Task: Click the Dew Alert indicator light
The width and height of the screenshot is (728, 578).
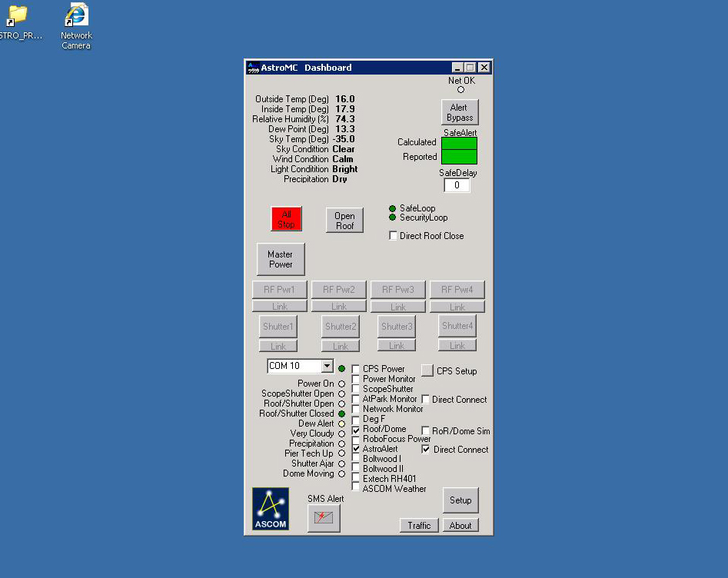Action: 342,424
